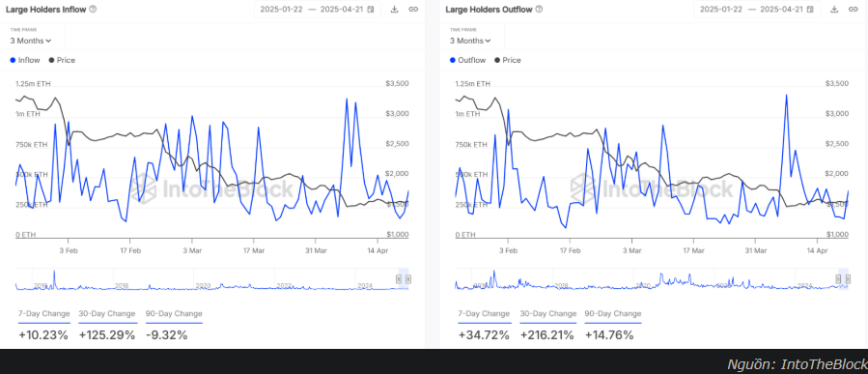
Task: Click the Inflow range navigator left handle
Action: 399,280
